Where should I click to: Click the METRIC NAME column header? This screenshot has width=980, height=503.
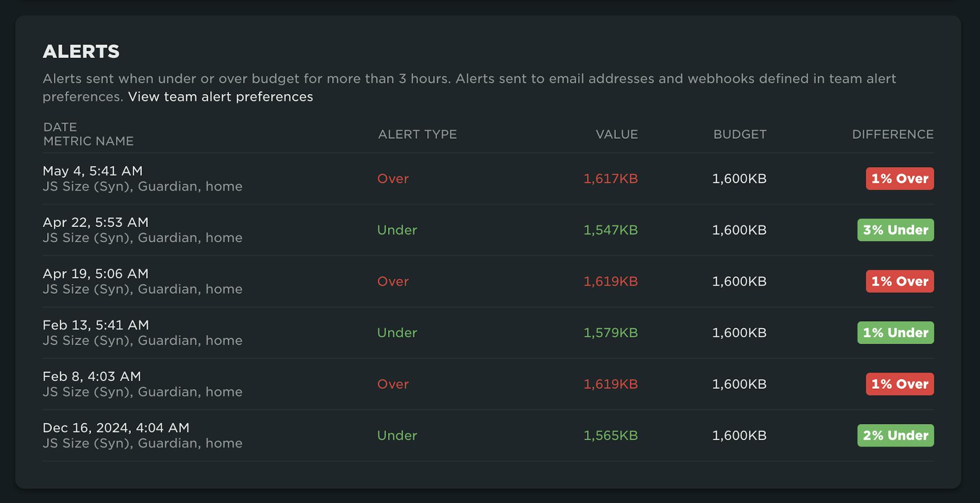tap(88, 141)
